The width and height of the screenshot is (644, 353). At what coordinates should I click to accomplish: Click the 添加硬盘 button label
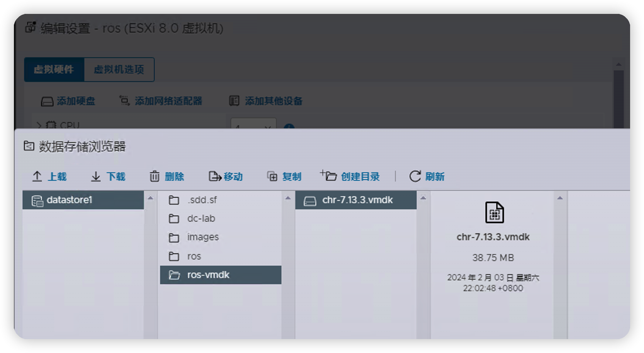76,101
